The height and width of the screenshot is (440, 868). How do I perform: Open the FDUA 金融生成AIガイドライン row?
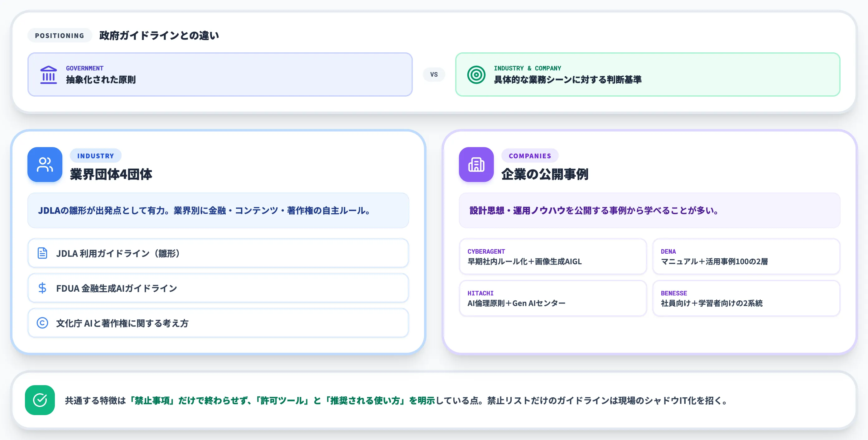(218, 288)
